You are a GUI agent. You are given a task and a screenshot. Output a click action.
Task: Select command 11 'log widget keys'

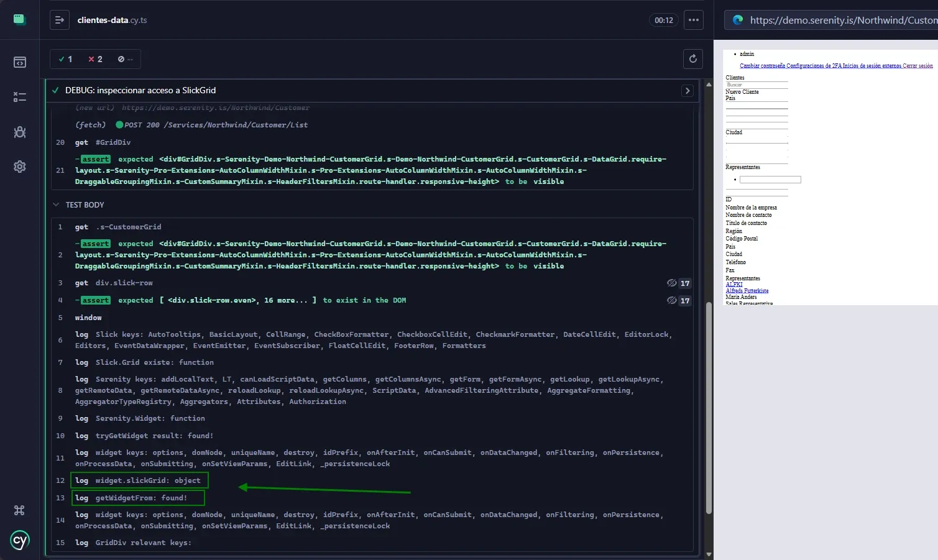(372, 458)
